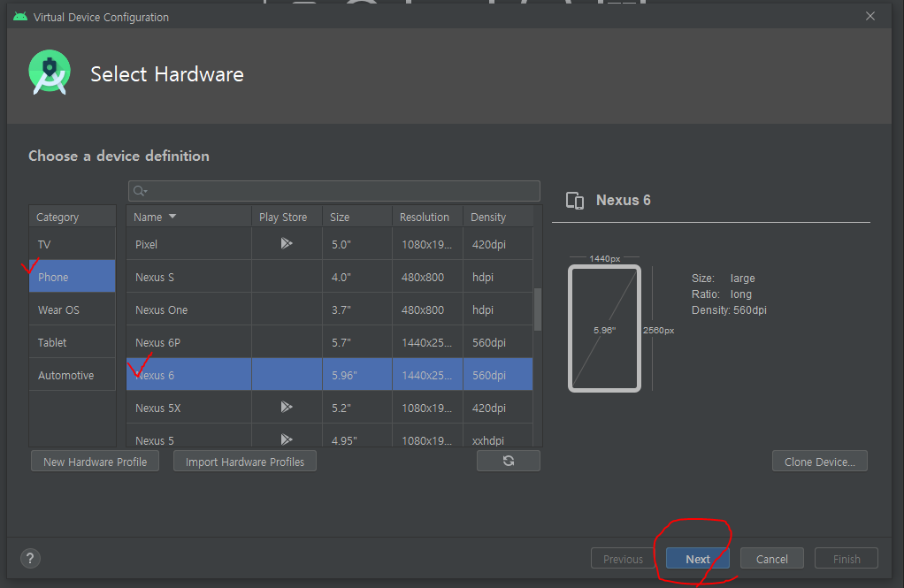Select the Nexus 6 device row
This screenshot has height=588, width=904.
[x=330, y=375]
